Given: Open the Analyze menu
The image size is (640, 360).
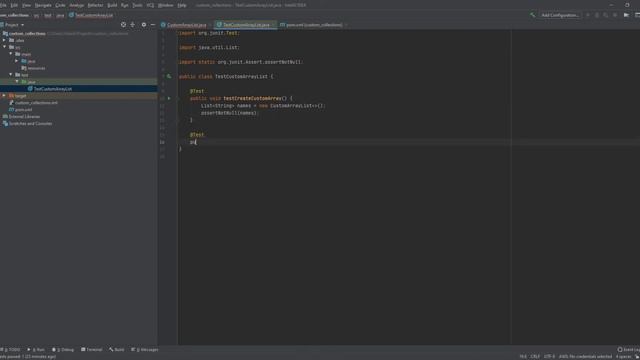Looking at the screenshot, I should 76,5.
